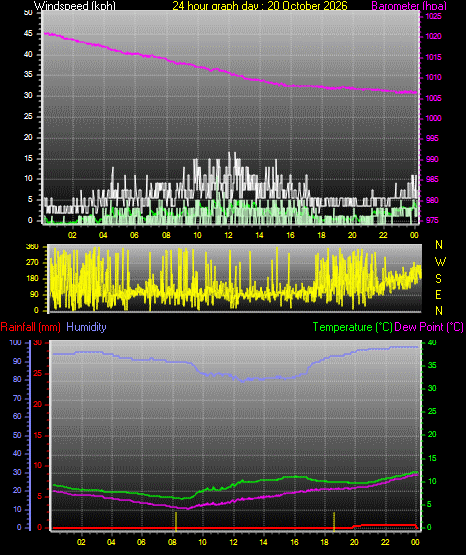Click the green "40" temperature axis value
The image size is (466, 555).
click(x=432, y=342)
